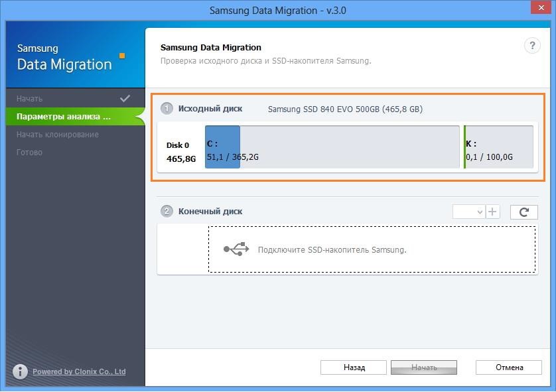556x392 pixels.
Task: Open the Powered by Clonix Co., Ltd link
Action: (79, 371)
